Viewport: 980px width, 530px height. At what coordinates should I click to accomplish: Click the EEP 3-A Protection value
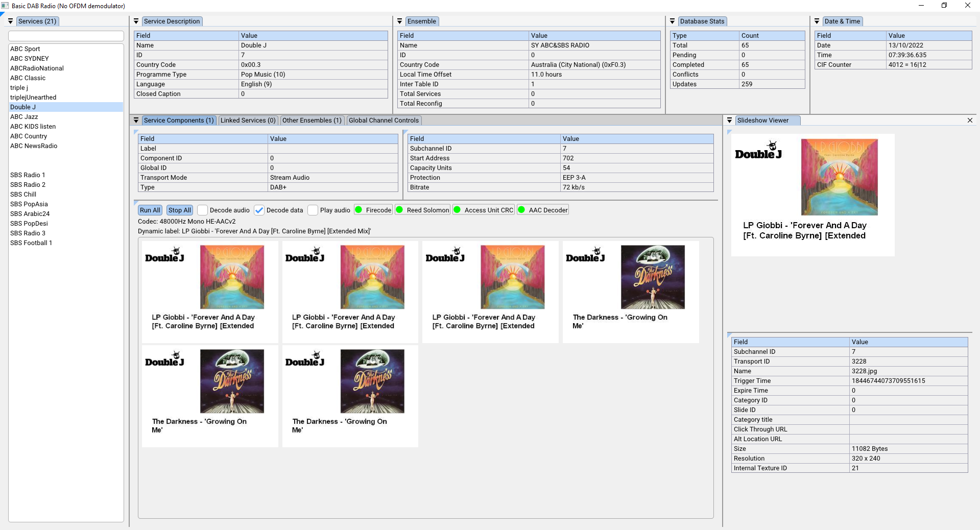coord(637,178)
